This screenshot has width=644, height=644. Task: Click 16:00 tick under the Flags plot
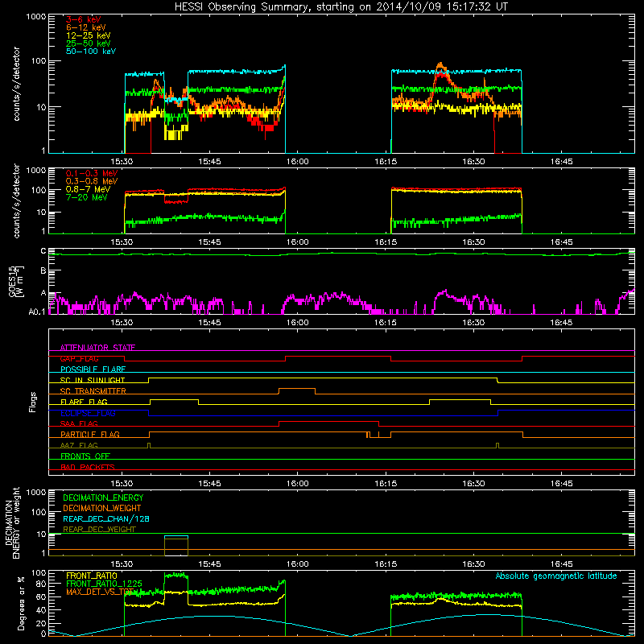coord(297,484)
